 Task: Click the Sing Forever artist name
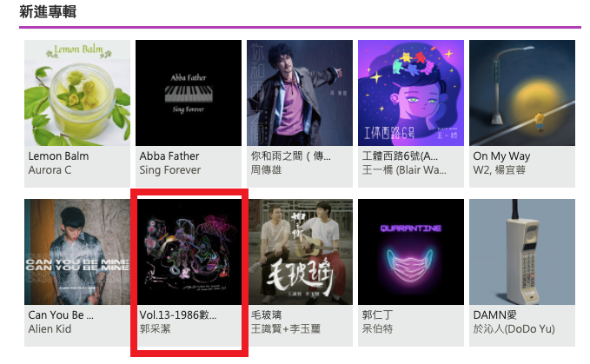click(170, 170)
